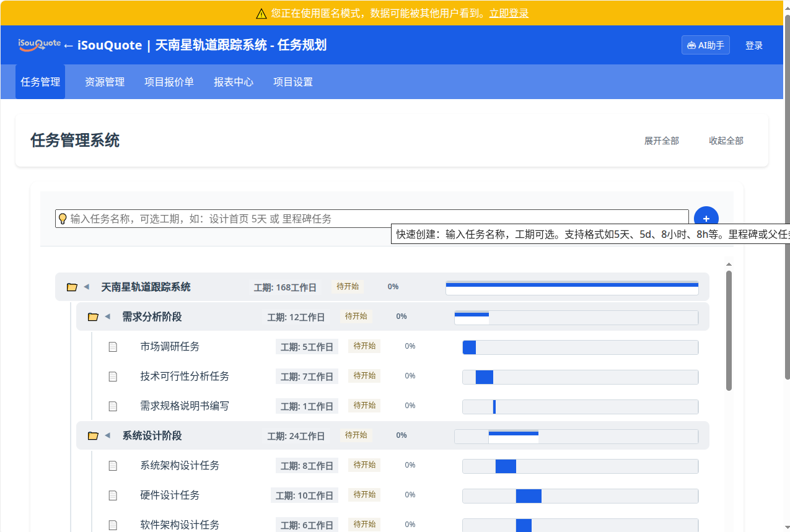This screenshot has width=790, height=532.
Task: Collapse the 天南星轨道跟踪系统 root node
Action: [87, 287]
